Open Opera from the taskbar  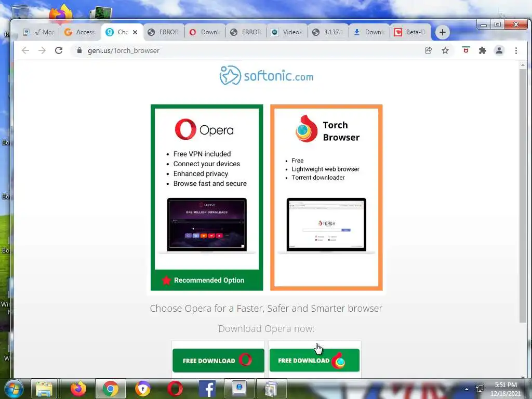tap(175, 389)
